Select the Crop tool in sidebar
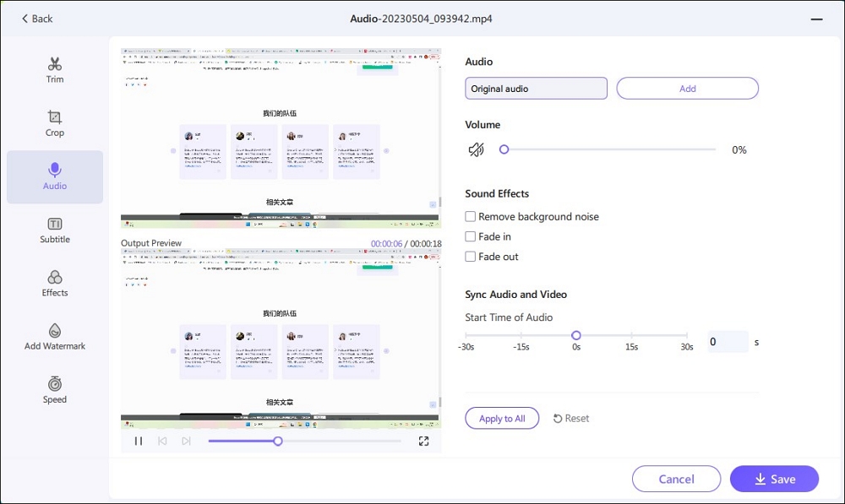Image resolution: width=845 pixels, height=504 pixels. (x=55, y=123)
